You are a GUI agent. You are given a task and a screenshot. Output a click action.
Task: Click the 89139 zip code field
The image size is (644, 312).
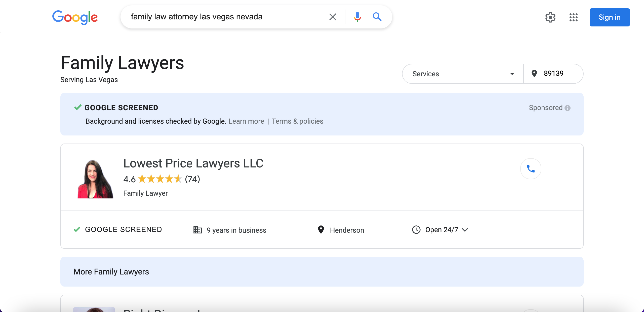click(553, 74)
